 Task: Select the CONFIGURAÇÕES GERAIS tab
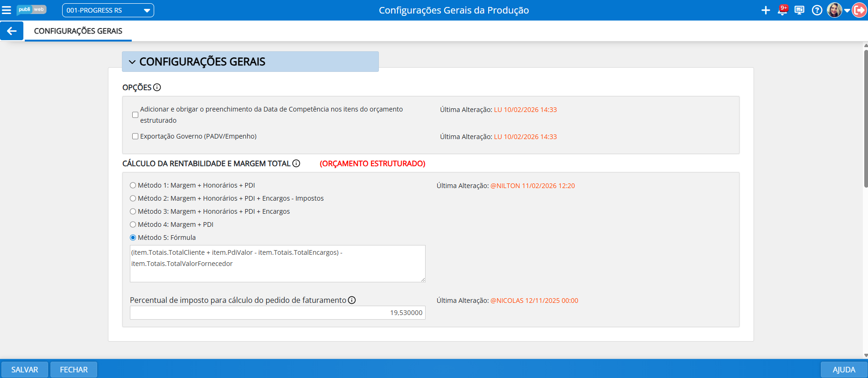[x=78, y=31]
